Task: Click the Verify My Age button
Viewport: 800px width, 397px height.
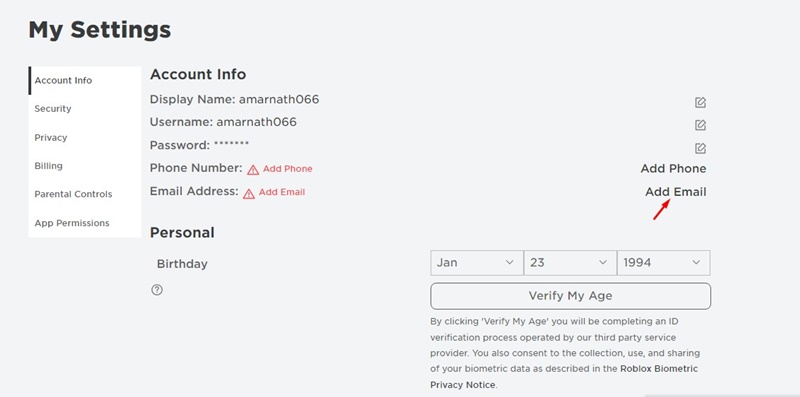Action: coord(570,296)
